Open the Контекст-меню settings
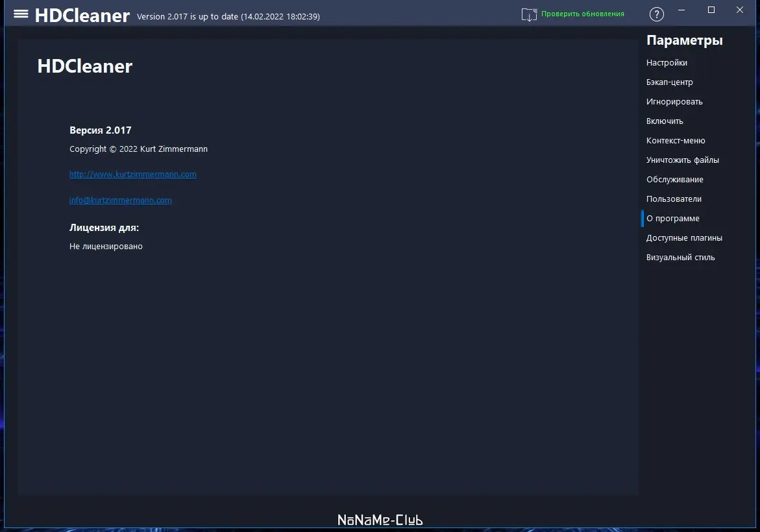Image resolution: width=760 pixels, height=532 pixels. point(676,141)
